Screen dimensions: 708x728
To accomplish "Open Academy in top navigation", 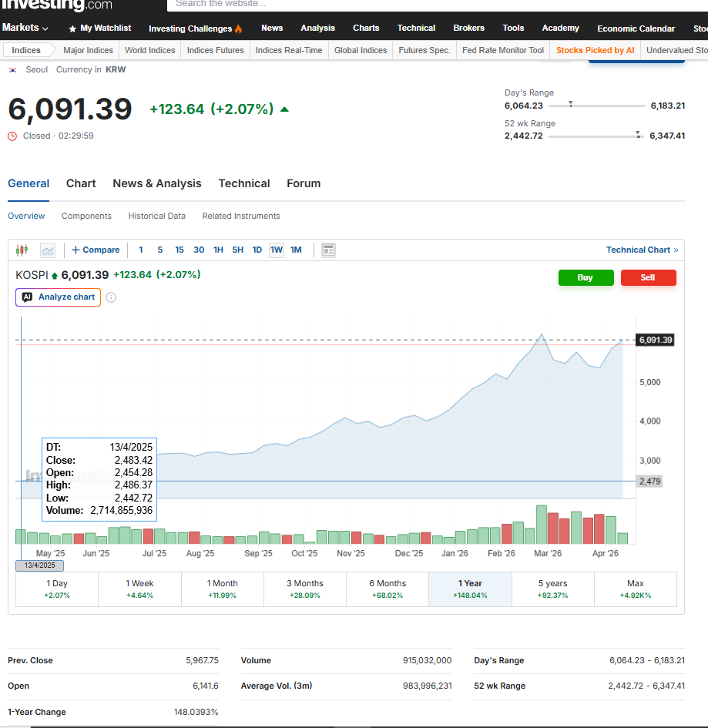I will point(560,28).
